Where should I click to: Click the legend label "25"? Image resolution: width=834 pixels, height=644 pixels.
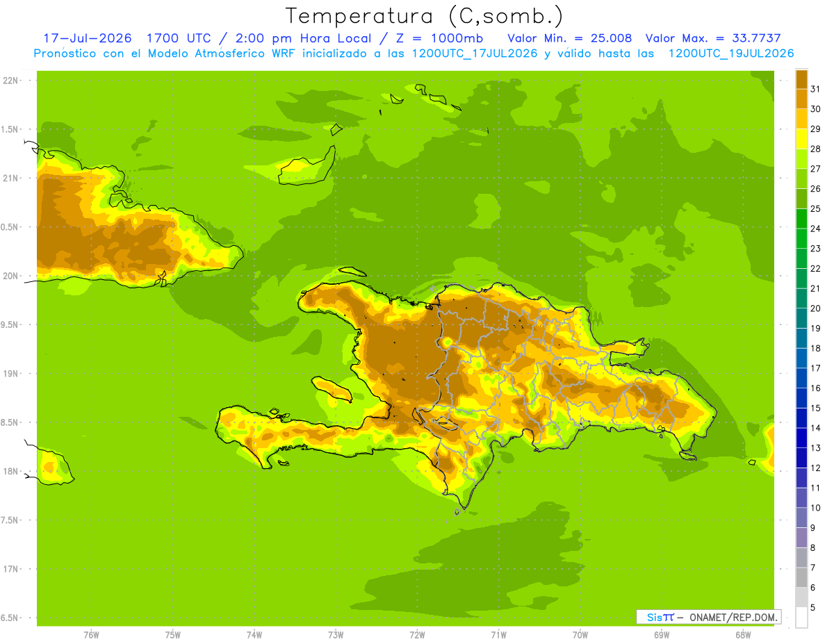pos(816,208)
